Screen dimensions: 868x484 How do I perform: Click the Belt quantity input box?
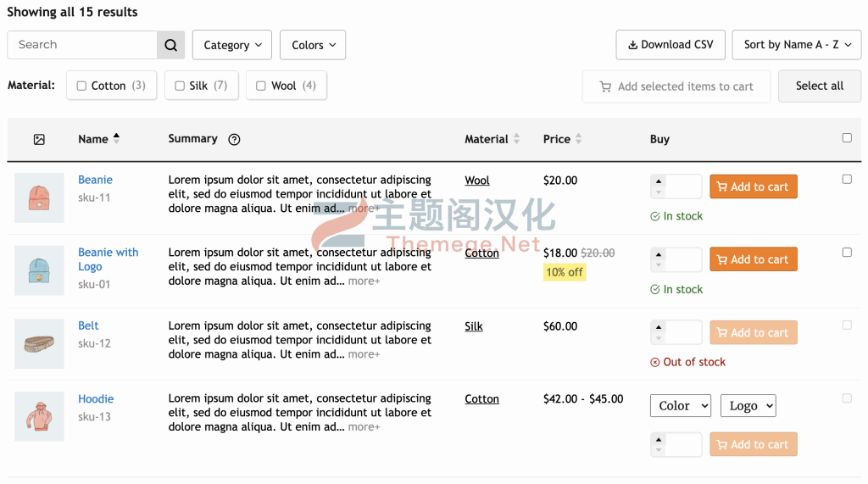683,333
